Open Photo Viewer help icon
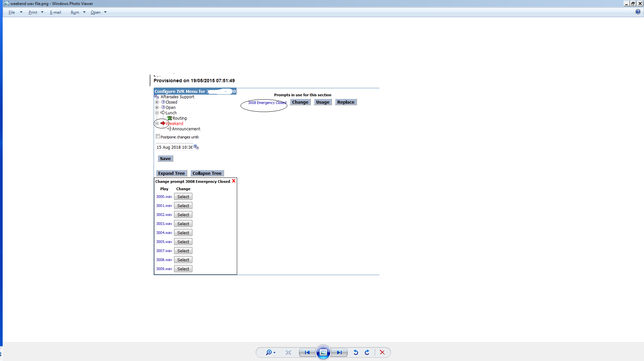Image resolution: width=644 pixels, height=361 pixels. (638, 12)
